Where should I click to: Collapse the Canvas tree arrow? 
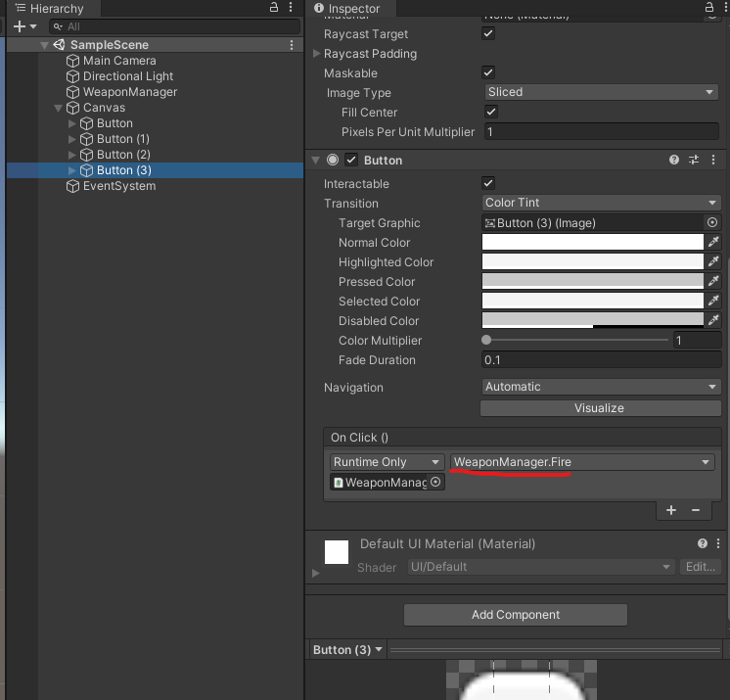click(x=58, y=108)
